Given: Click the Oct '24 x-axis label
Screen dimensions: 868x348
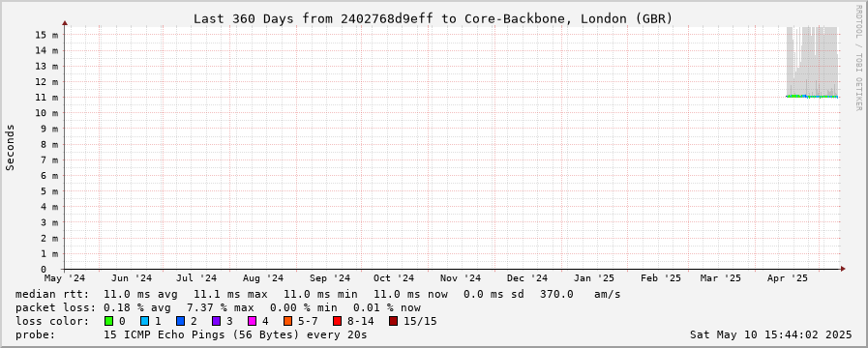Looking at the screenshot, I should click(394, 277).
